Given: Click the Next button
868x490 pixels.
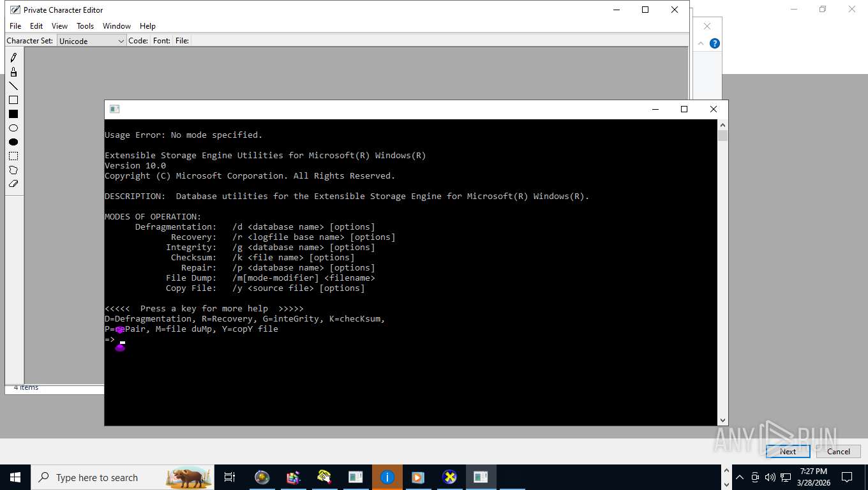Looking at the screenshot, I should tap(788, 451).
